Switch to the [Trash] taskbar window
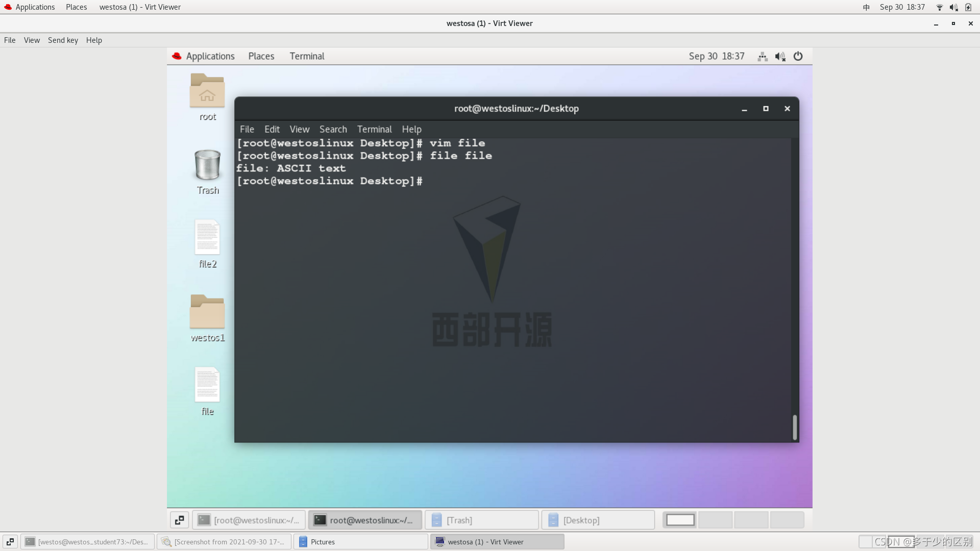The height and width of the screenshot is (551, 980). pyautogui.click(x=482, y=520)
